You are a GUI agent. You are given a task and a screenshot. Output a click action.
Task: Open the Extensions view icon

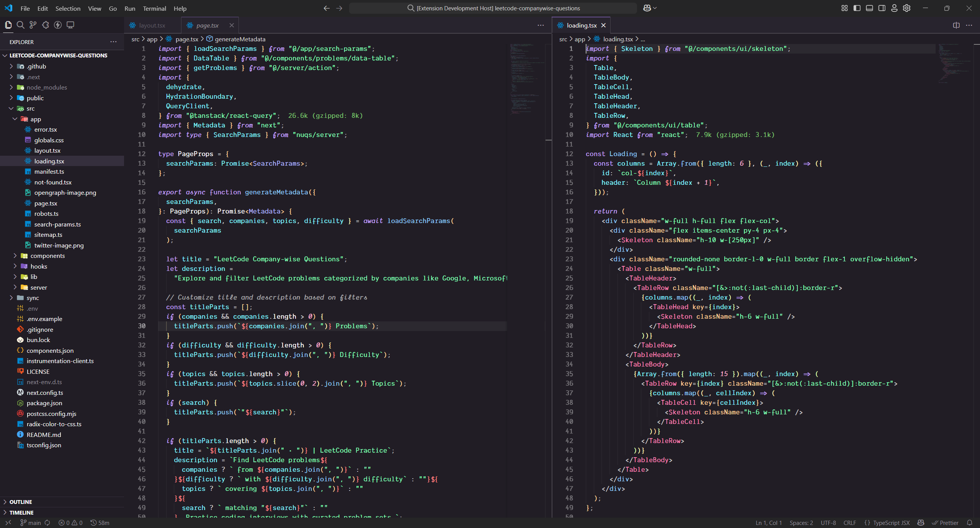pos(46,25)
